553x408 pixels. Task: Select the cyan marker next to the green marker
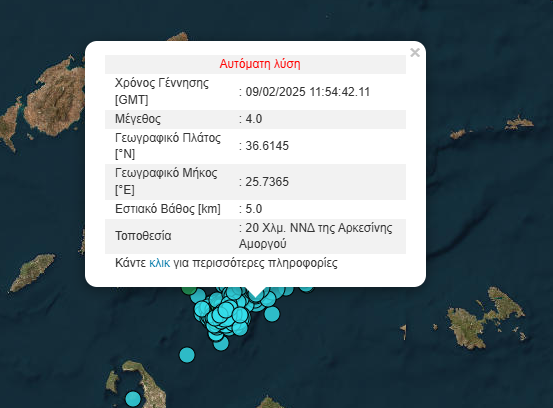pos(198,295)
